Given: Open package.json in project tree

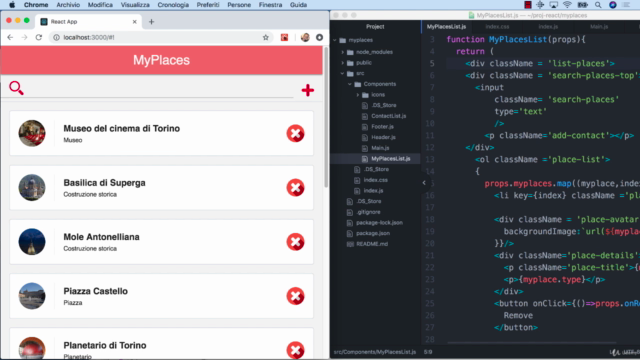Looking at the screenshot, I should pyautogui.click(x=372, y=233).
